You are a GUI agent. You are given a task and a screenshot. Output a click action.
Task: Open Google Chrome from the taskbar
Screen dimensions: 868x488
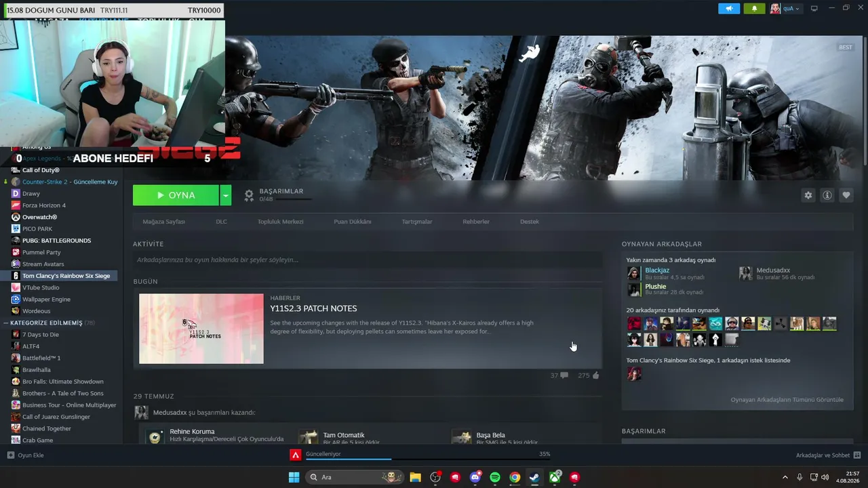[x=515, y=477]
